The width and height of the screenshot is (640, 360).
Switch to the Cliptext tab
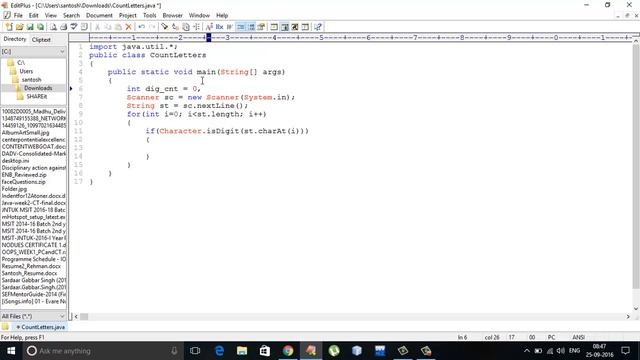(x=41, y=40)
